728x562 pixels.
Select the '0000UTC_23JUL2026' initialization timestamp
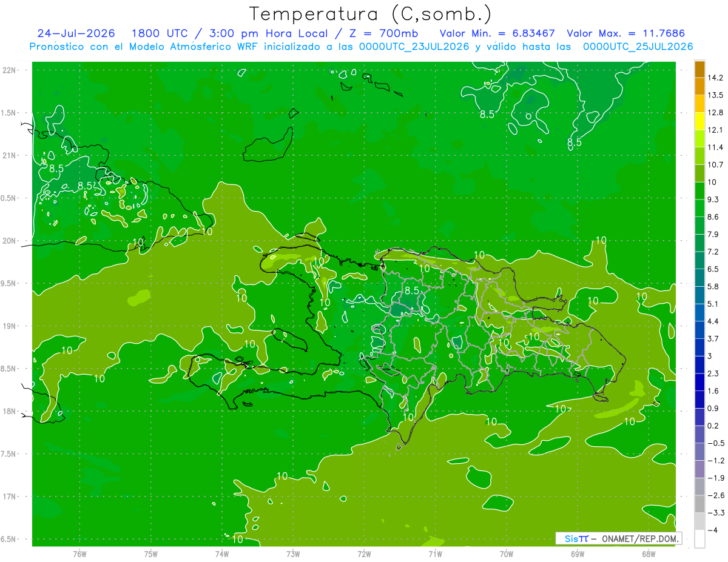coord(414,47)
